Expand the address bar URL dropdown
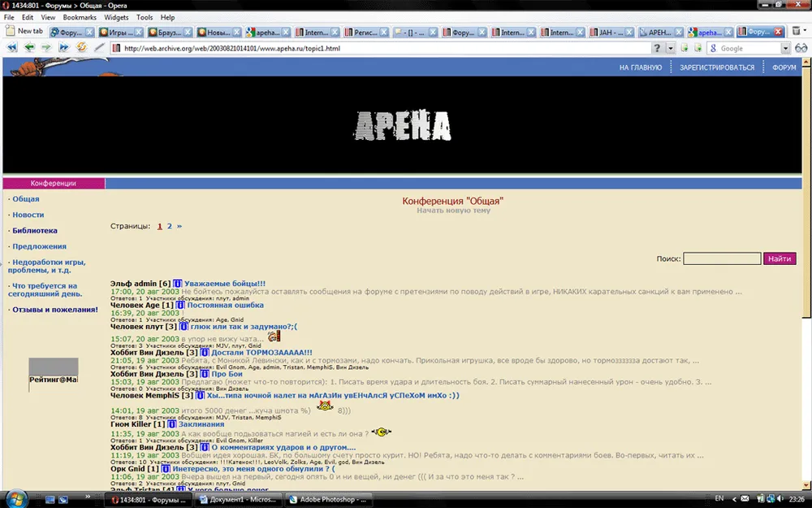This screenshot has height=508, width=812. coord(671,48)
